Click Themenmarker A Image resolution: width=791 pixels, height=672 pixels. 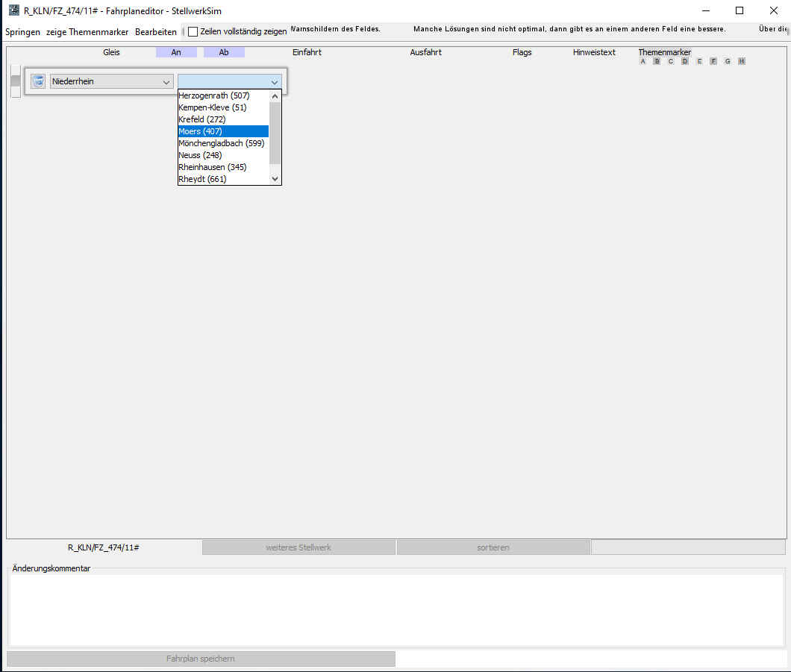(643, 61)
